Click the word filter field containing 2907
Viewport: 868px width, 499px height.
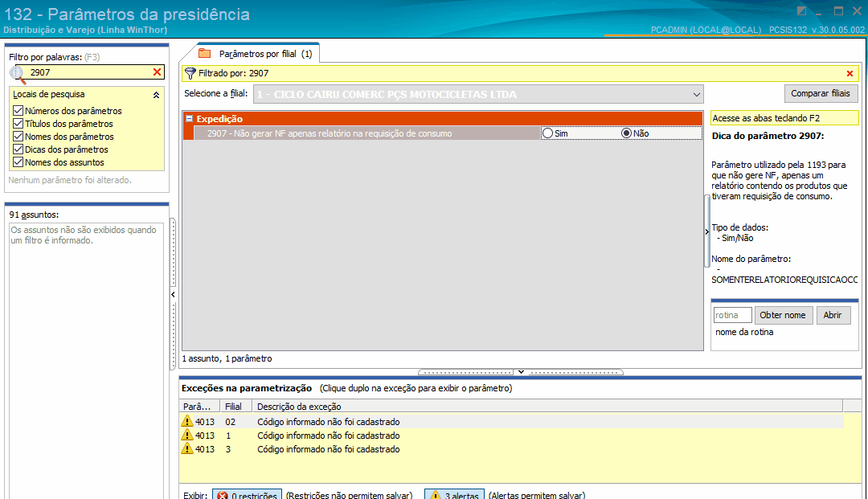(x=88, y=72)
